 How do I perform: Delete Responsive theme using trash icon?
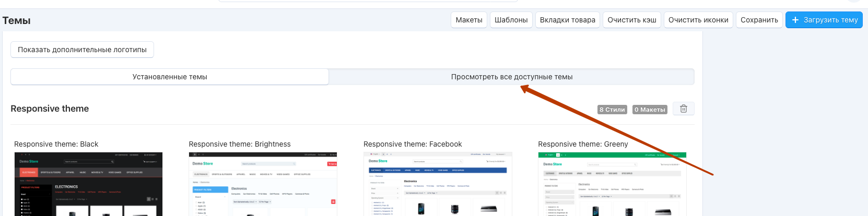(683, 109)
